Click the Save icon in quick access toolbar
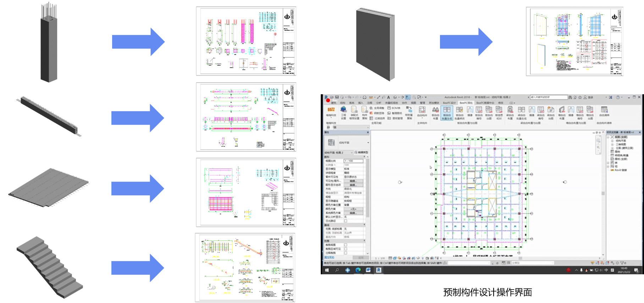 click(x=337, y=97)
